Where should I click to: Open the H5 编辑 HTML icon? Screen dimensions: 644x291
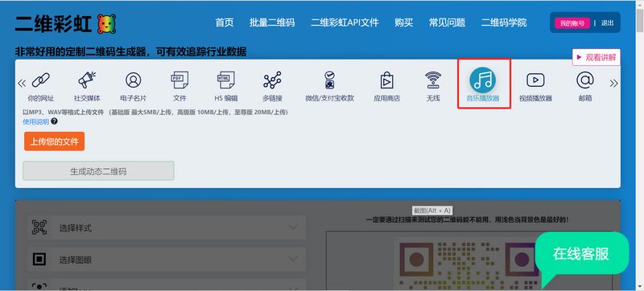coord(226,80)
